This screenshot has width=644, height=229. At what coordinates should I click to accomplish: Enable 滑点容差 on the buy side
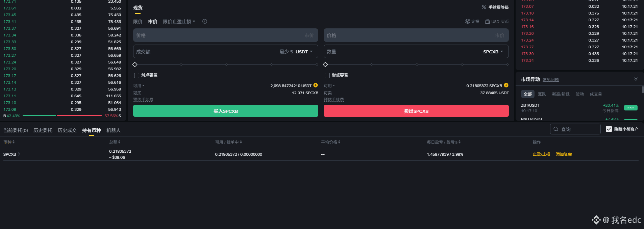tap(137, 75)
